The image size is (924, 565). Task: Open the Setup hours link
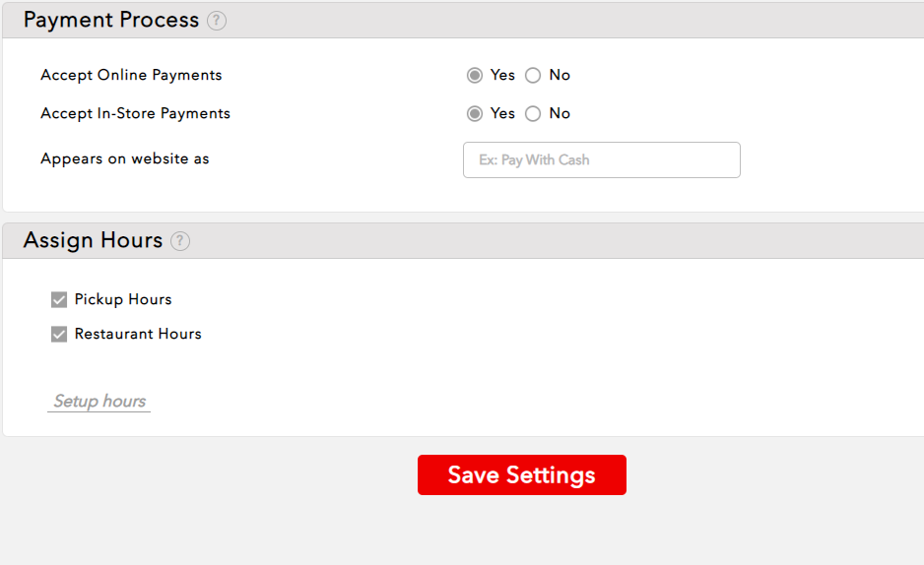(99, 402)
